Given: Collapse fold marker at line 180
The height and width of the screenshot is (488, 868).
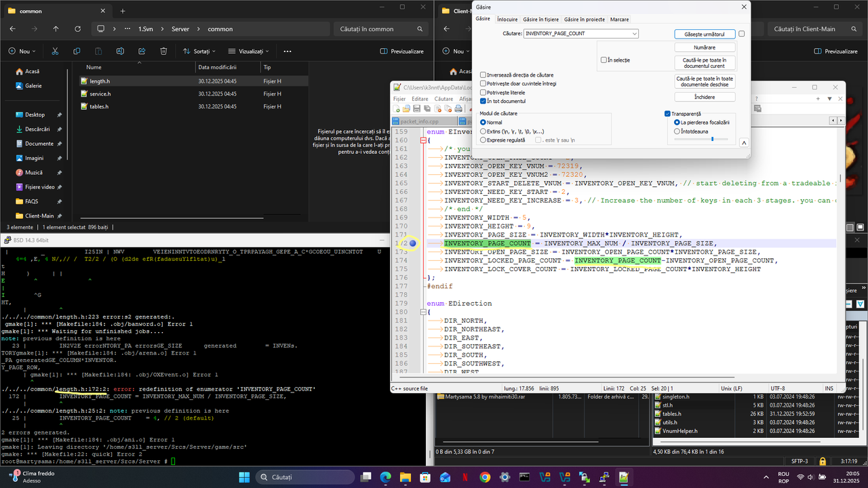Looking at the screenshot, I should (x=424, y=312).
